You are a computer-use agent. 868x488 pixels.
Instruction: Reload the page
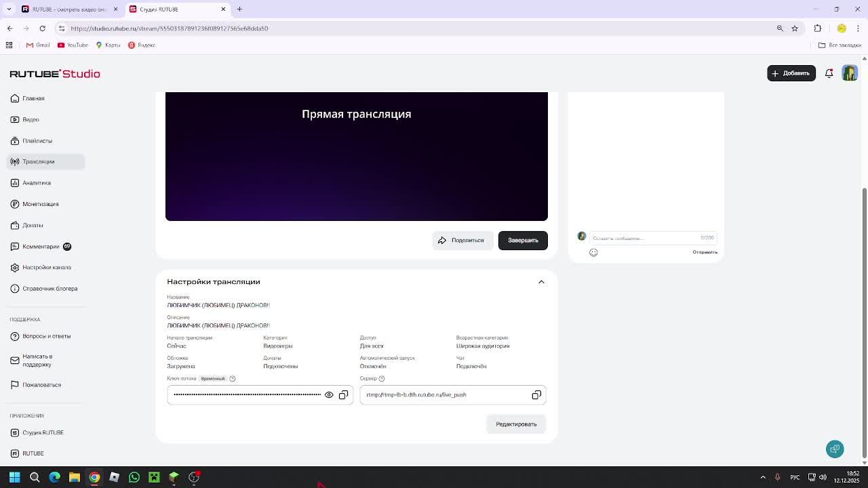point(42,28)
